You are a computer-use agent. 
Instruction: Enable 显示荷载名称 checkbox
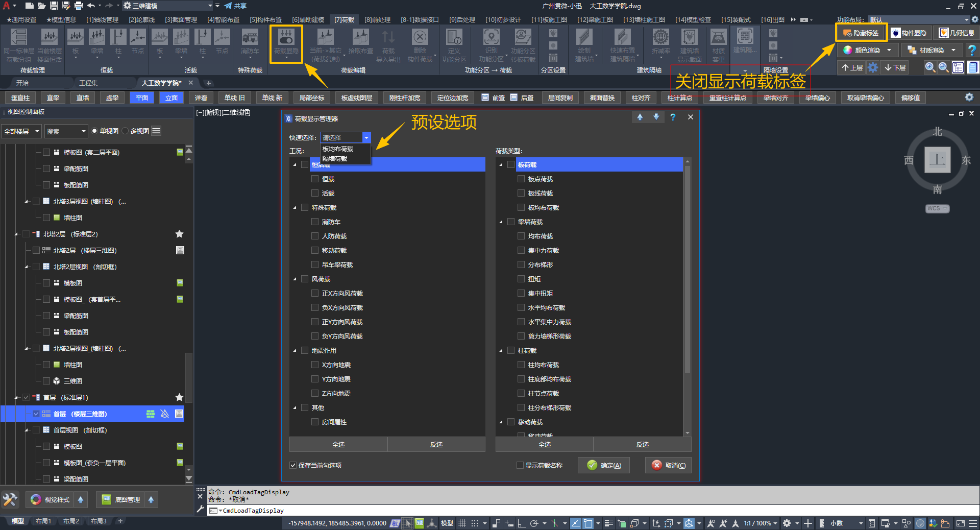(520, 465)
